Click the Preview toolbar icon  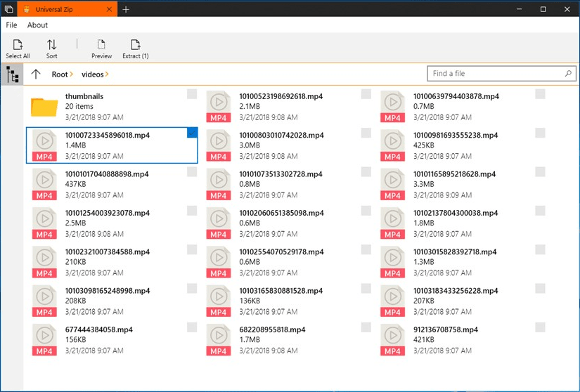(101, 45)
